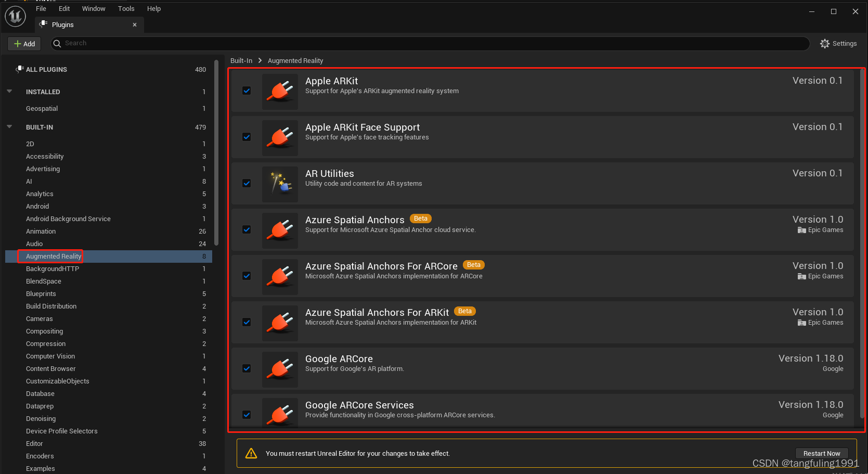Click the Apple ARKit Face Support plug icon
This screenshot has height=474, width=868.
tap(280, 138)
